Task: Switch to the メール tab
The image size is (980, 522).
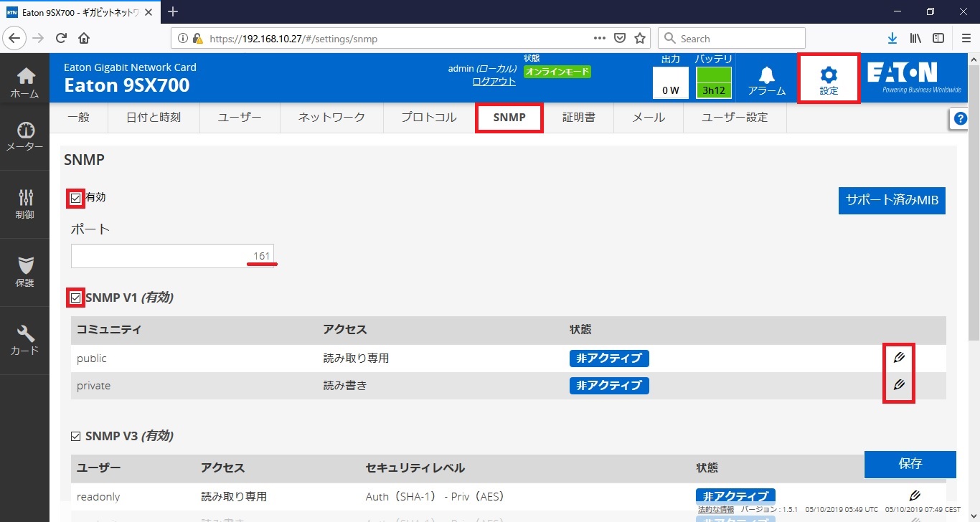Action: (649, 118)
